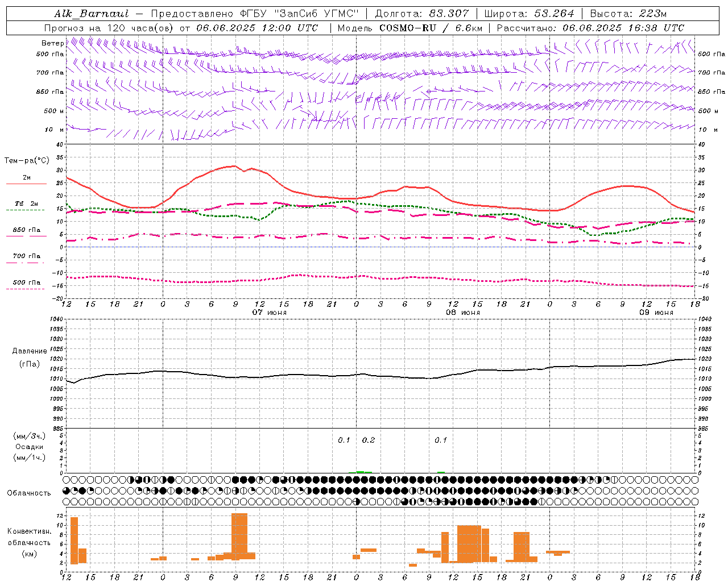728x582 pixels.
Task: Click the 'Модель COSMO-RU / 6.6км' label
Action: (410, 28)
